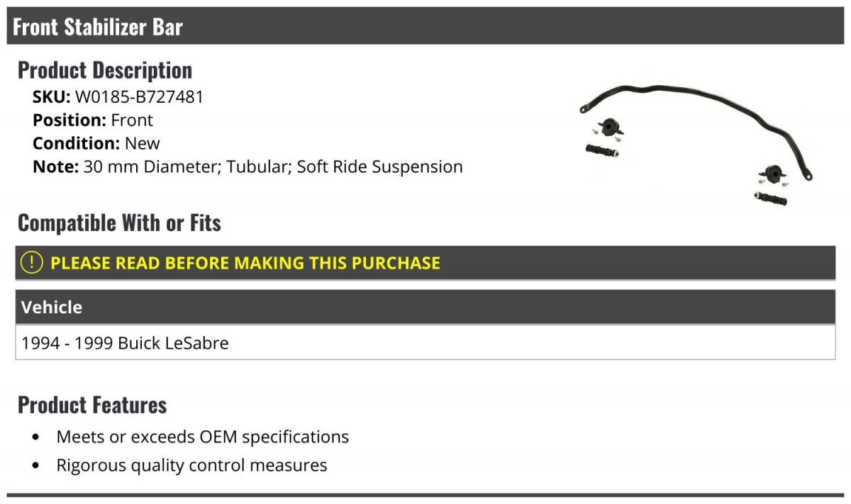Click the Compatible With or Fits heading
The image size is (851, 504).
click(x=119, y=223)
